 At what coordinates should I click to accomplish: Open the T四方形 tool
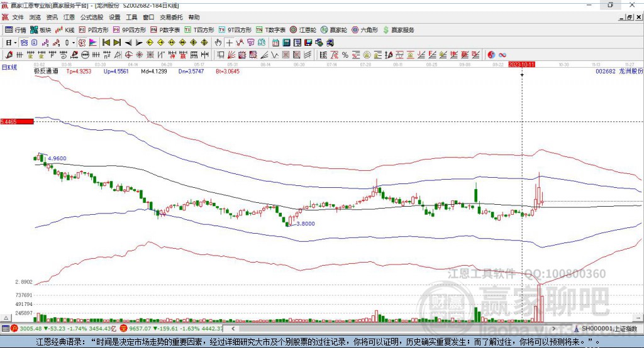pos(199,30)
